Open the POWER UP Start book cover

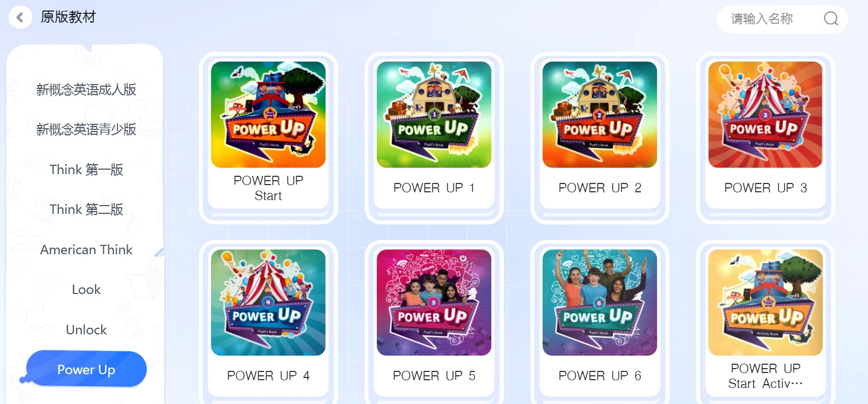269,115
